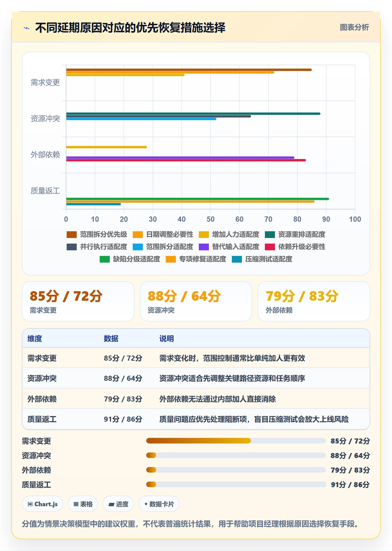Click the 范围拆分优先级 bar in the chart

click(189, 70)
